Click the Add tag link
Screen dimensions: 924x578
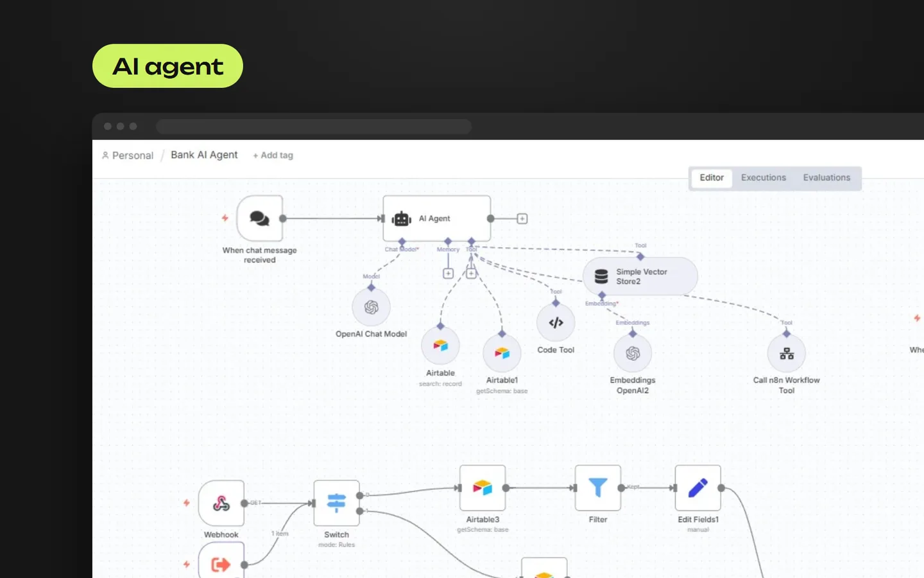click(273, 155)
